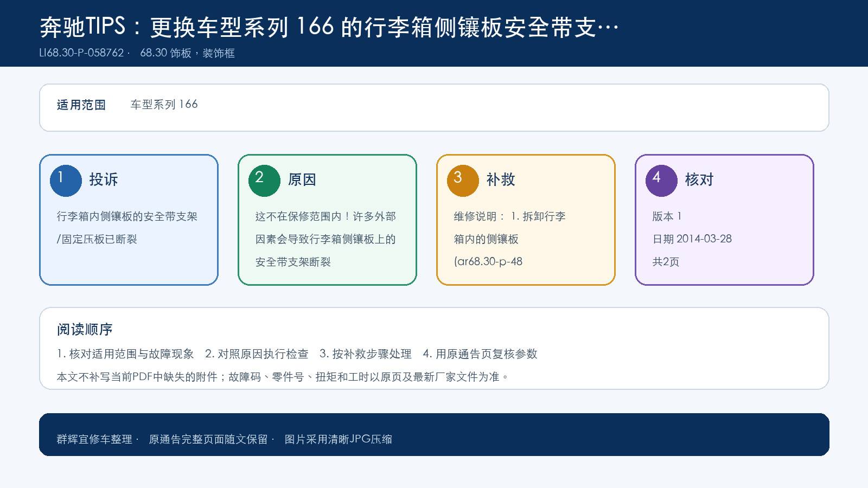
Task: Click the /固定压板已断裂 line
Action: (97, 239)
